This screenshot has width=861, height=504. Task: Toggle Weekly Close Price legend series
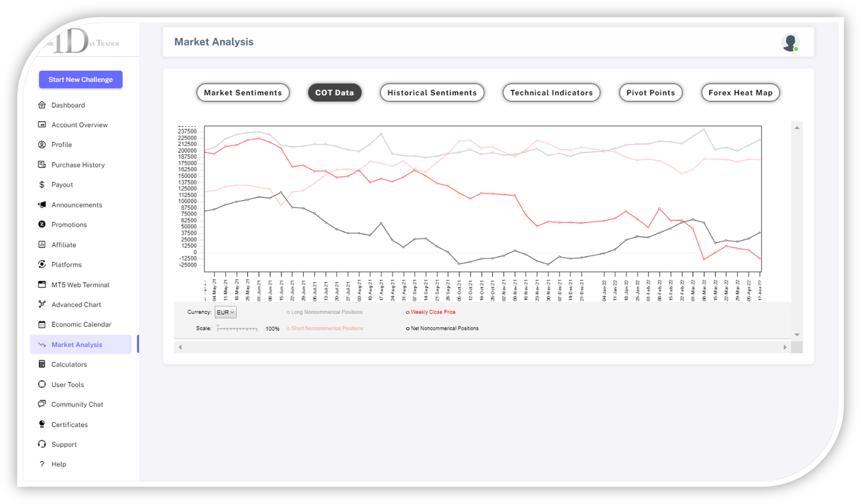pyautogui.click(x=433, y=312)
